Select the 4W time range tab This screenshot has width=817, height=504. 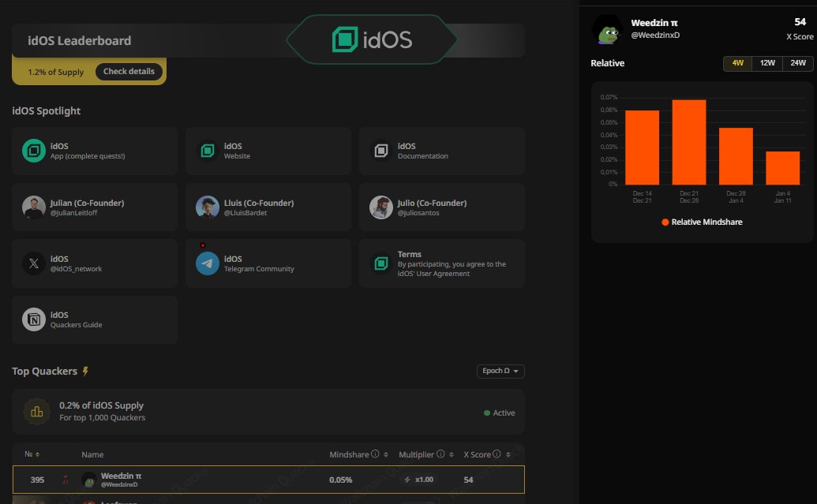(738, 63)
